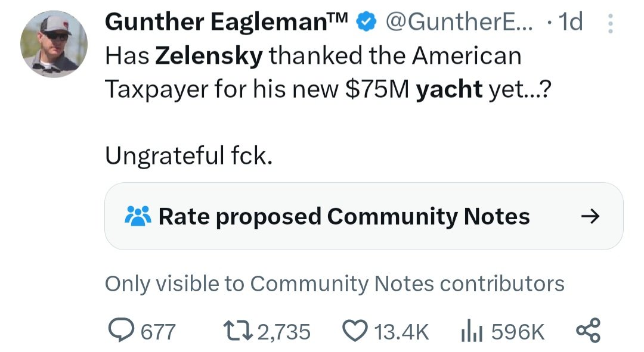Image resolution: width=644 pixels, height=352 pixels.
Task: Open Rate proposed Community Notes
Action: click(364, 216)
